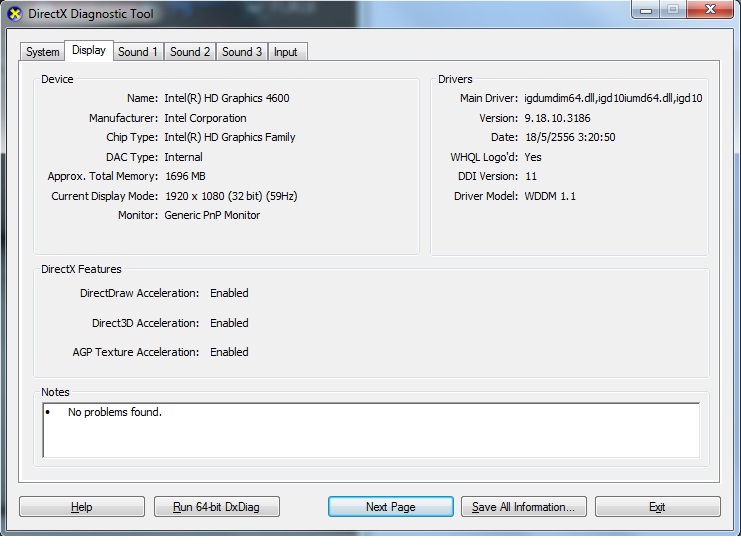Click the DirectDraw Acceleration 'Enabled' value
Viewport: 741px width, 553px height.
229,293
